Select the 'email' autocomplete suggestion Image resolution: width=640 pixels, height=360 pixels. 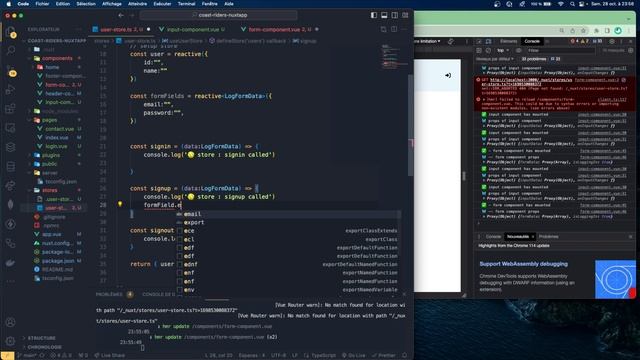point(288,214)
